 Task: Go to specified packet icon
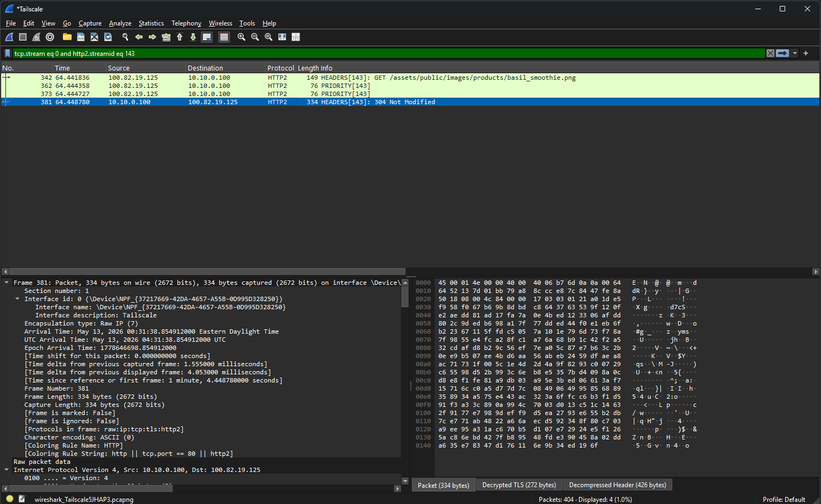166,37
